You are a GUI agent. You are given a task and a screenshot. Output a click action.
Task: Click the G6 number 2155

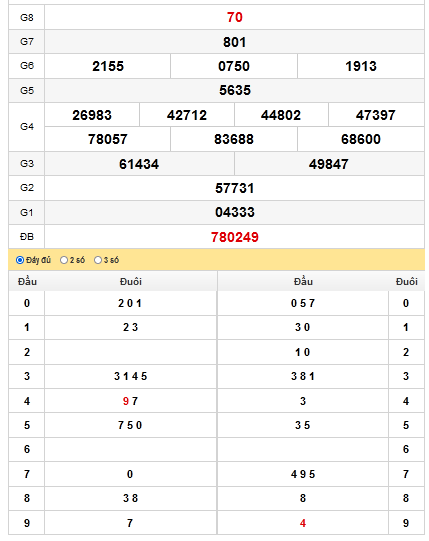(x=108, y=66)
